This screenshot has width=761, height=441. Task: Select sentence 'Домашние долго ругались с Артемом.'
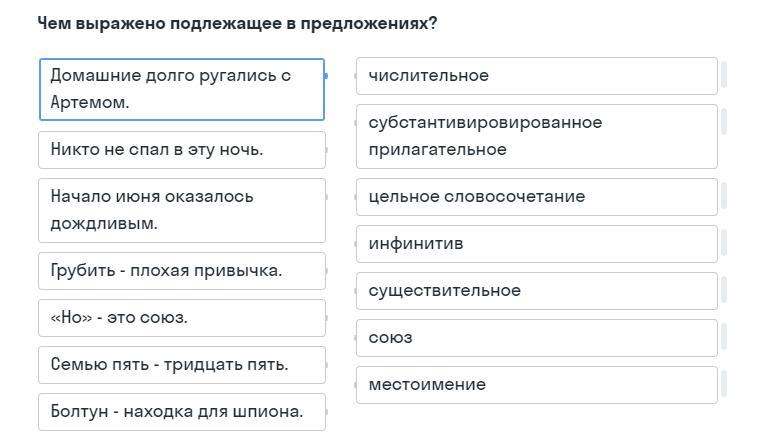pos(182,89)
